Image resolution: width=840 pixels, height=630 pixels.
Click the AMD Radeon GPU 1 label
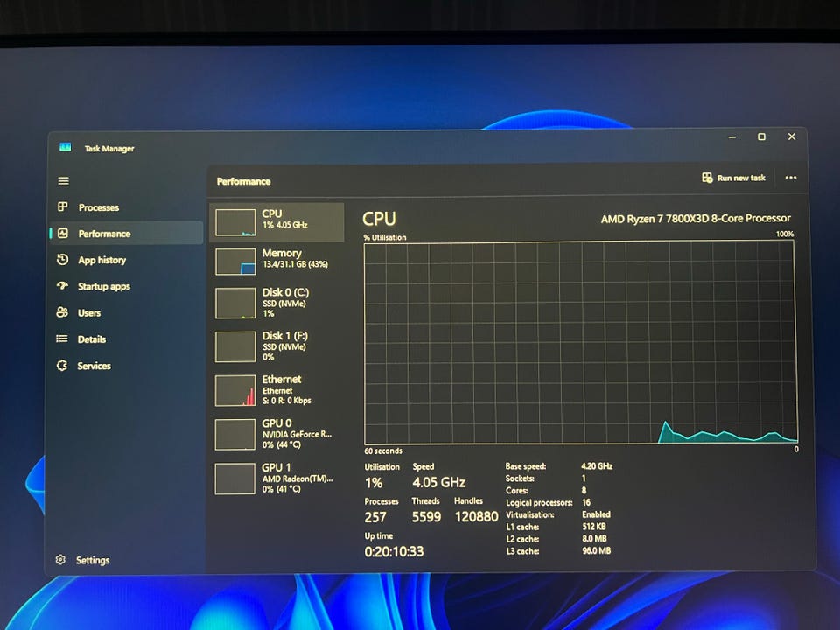pos(297,479)
